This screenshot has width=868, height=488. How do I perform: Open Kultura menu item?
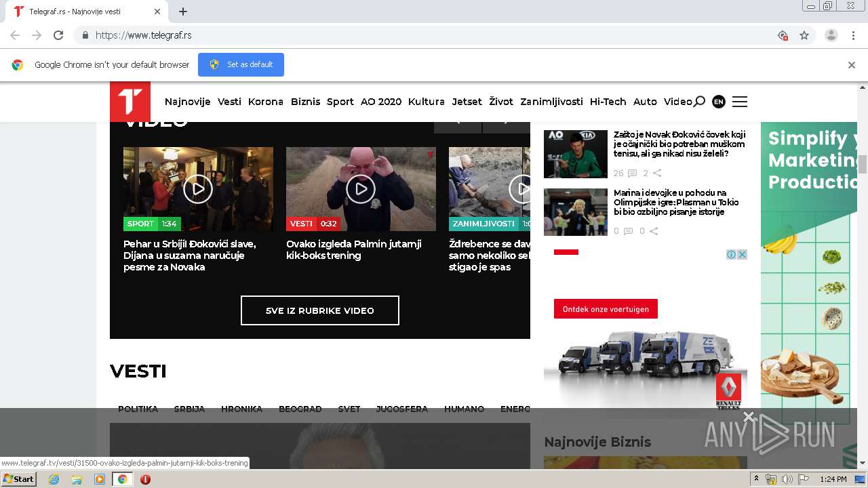[x=427, y=102]
